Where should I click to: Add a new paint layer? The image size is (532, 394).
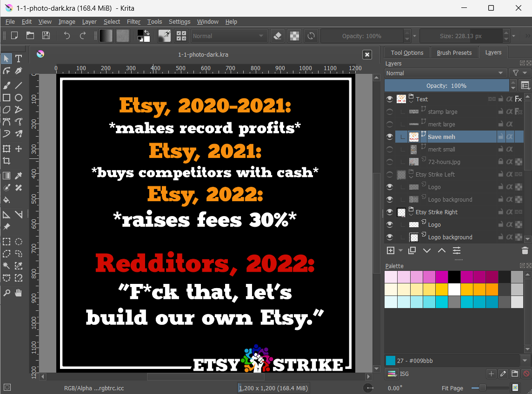click(391, 250)
